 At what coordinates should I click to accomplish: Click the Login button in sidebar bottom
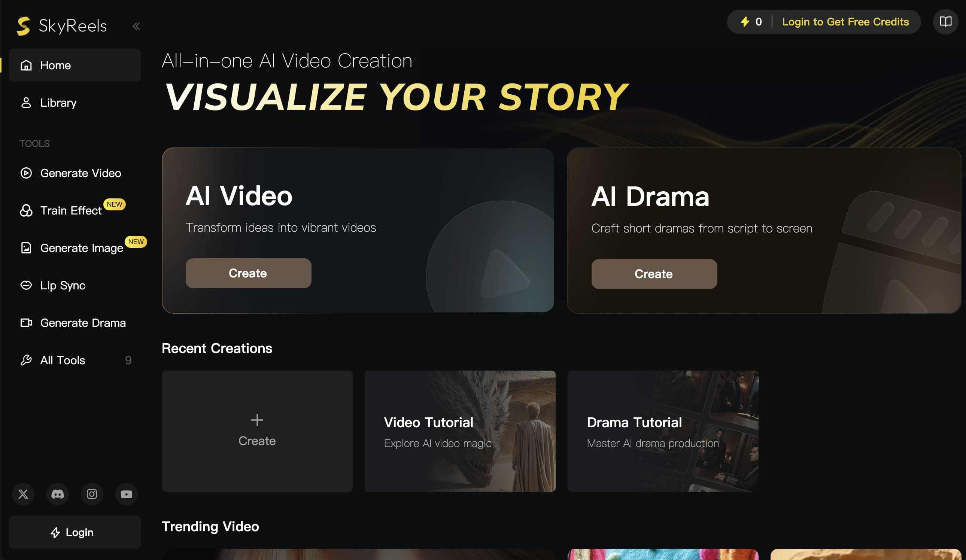[75, 532]
